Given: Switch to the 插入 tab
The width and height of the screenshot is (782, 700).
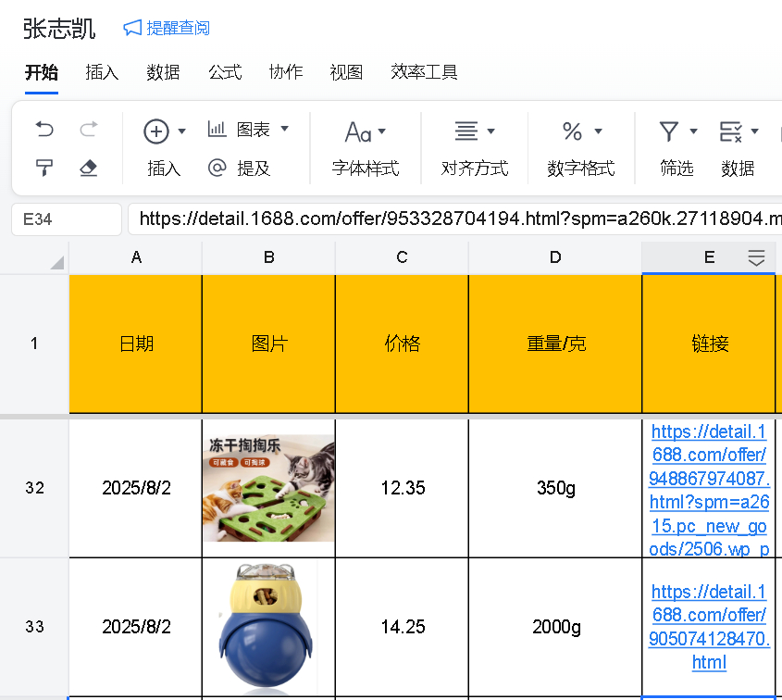Looking at the screenshot, I should [102, 72].
